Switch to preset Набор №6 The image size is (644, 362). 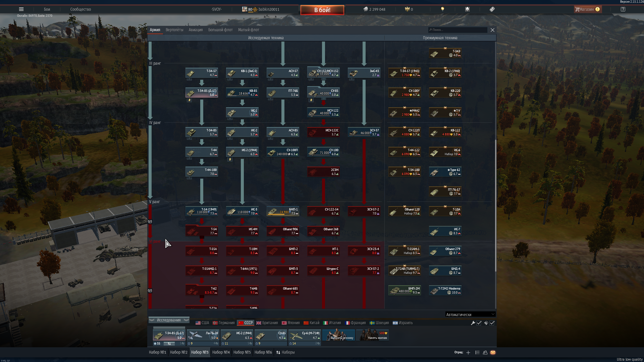tap(263, 352)
